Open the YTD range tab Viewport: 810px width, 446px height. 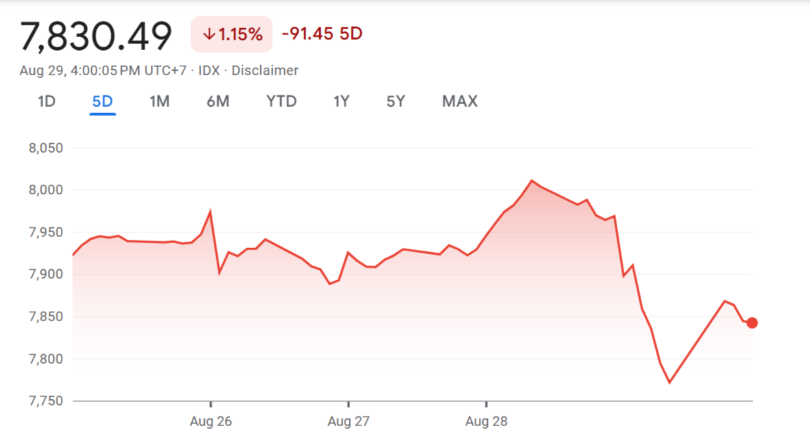tap(281, 101)
